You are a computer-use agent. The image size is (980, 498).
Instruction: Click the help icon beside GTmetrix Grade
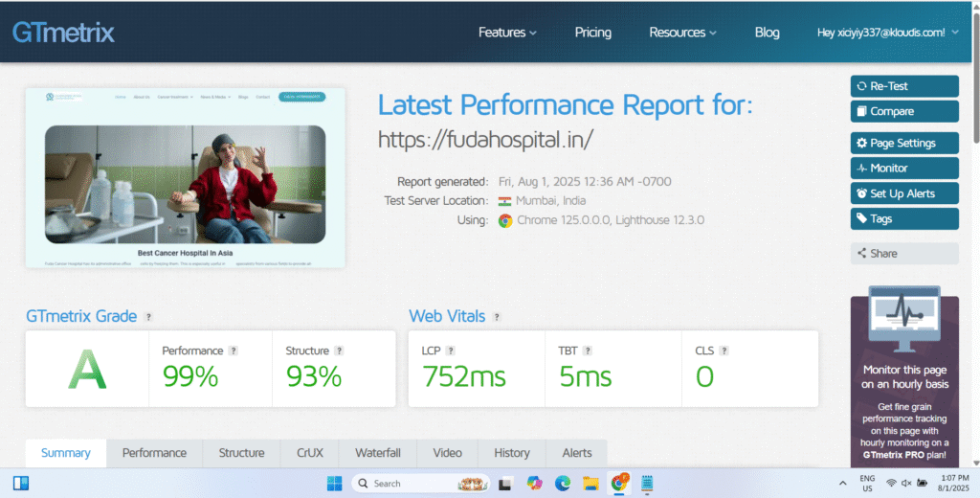(x=148, y=317)
